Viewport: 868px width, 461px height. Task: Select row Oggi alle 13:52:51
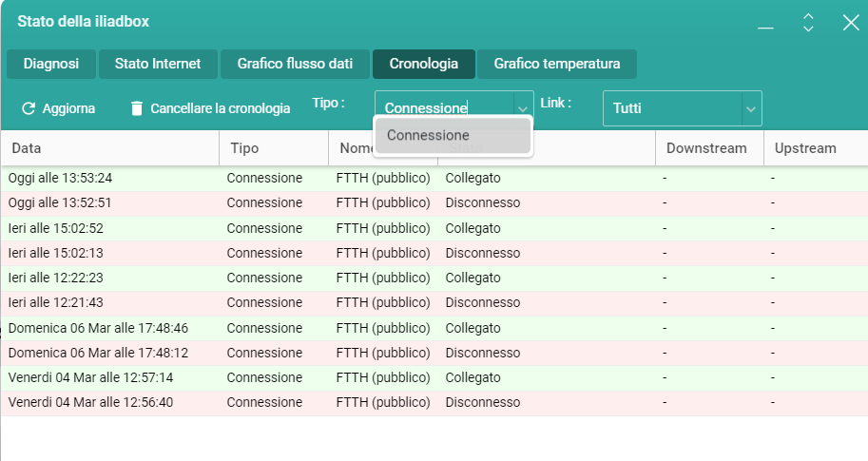434,203
